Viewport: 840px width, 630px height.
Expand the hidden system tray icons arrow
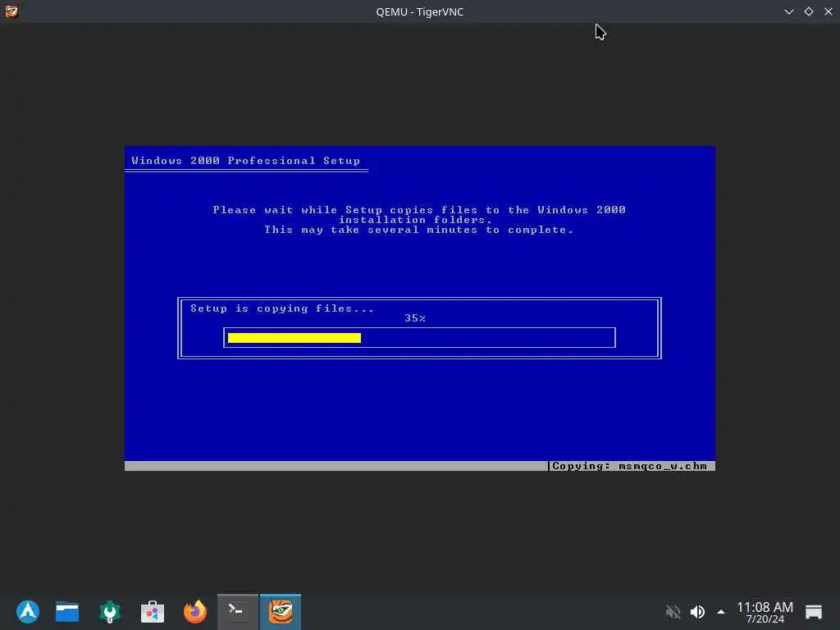click(x=721, y=612)
